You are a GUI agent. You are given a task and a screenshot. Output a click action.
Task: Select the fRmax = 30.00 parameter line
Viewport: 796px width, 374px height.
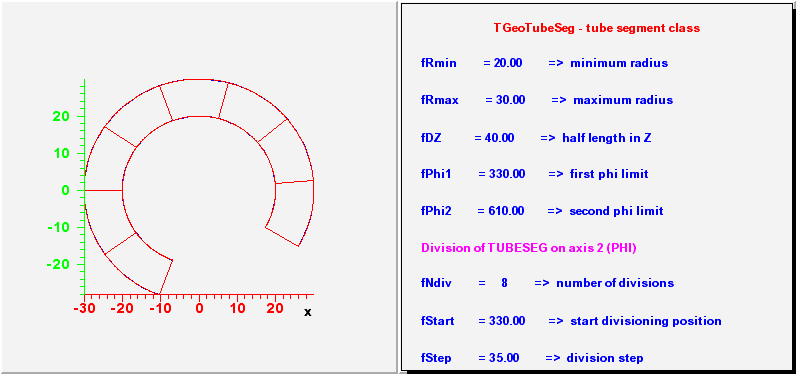point(547,100)
